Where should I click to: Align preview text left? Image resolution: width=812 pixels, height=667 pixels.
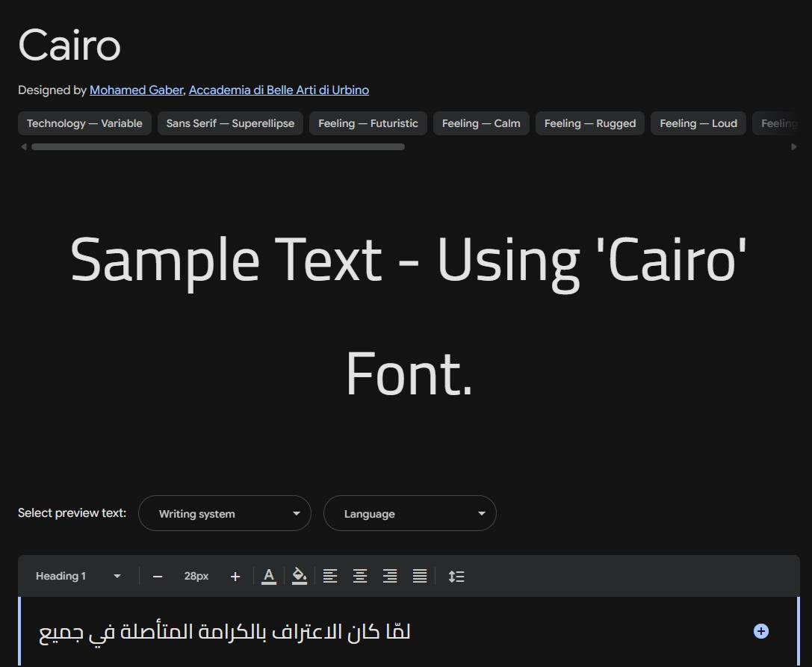(x=330, y=576)
